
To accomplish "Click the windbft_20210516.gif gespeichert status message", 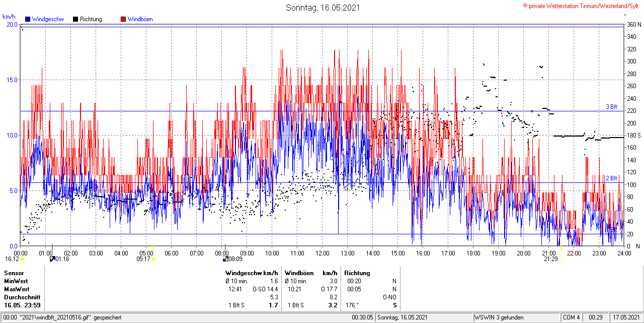I will pyautogui.click(x=62, y=317).
